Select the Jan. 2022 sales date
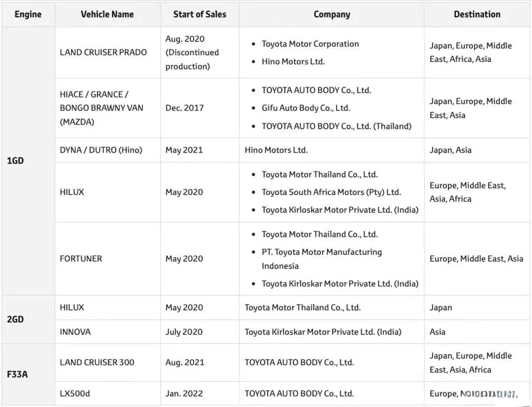This screenshot has height=407, width=532. point(184,394)
